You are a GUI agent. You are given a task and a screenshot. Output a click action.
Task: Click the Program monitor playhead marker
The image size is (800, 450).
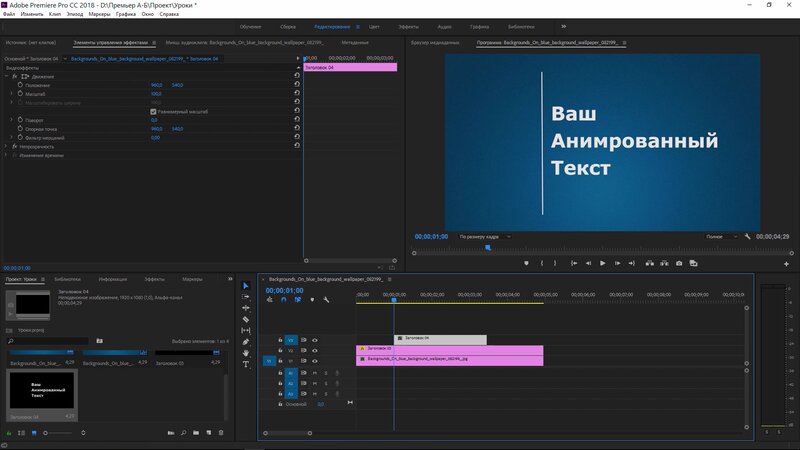point(488,247)
